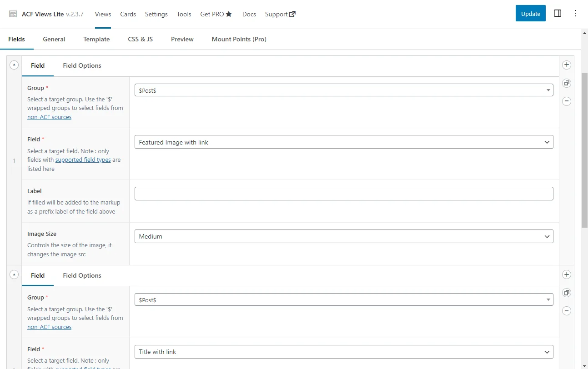Click the scrollbar up arrow
Image resolution: width=588 pixels, height=369 pixels.
[585, 33]
